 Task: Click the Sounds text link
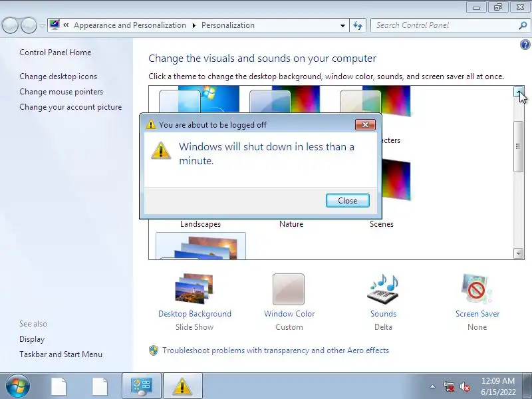384,314
